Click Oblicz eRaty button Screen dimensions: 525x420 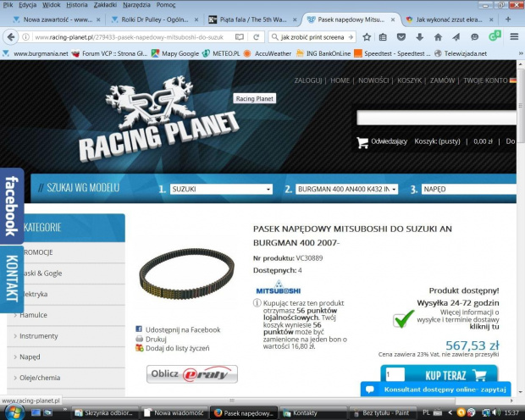(192, 373)
